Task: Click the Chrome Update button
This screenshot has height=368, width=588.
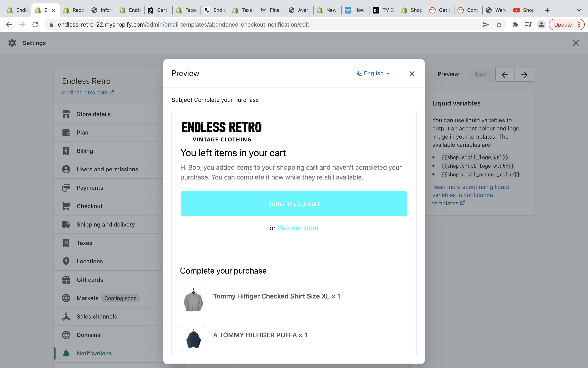Action: tap(566, 25)
